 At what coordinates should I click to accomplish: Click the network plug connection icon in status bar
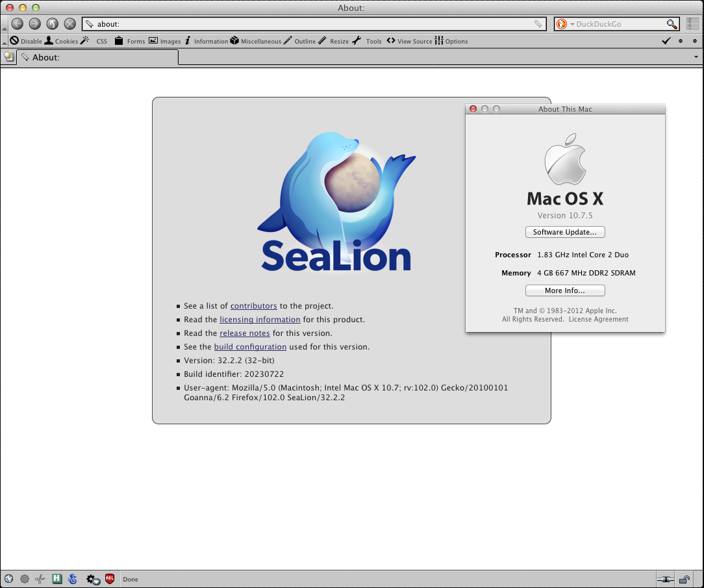(x=666, y=579)
